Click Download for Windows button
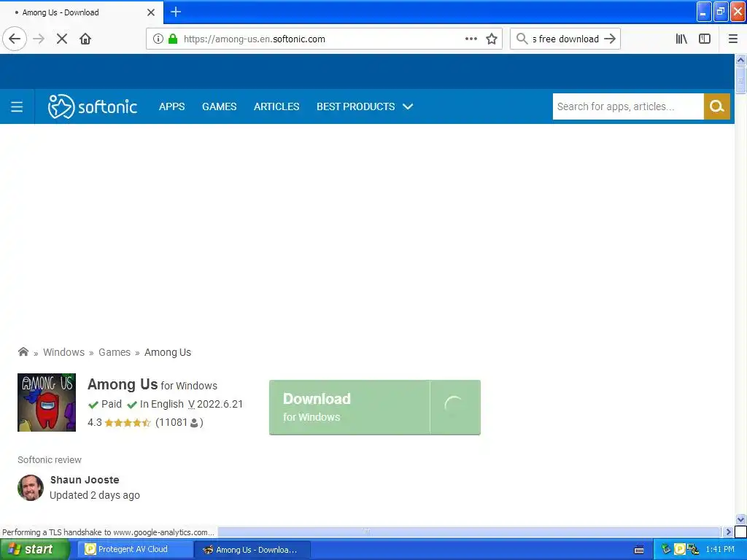 (x=374, y=407)
